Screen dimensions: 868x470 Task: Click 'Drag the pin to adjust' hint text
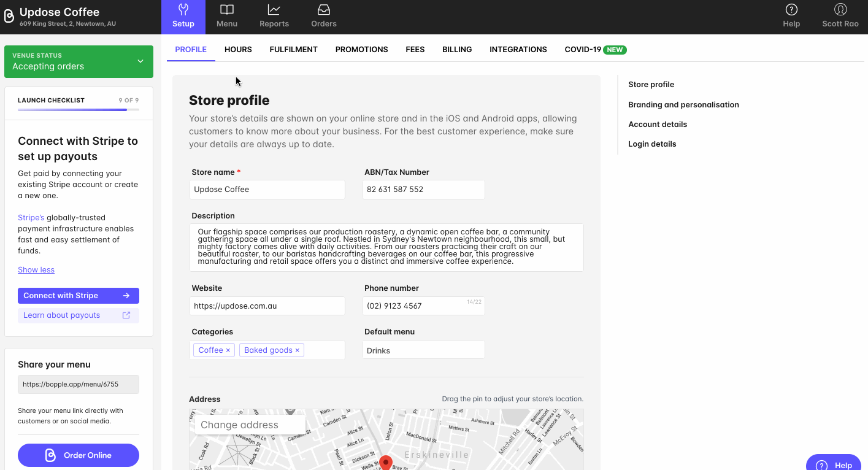click(513, 399)
